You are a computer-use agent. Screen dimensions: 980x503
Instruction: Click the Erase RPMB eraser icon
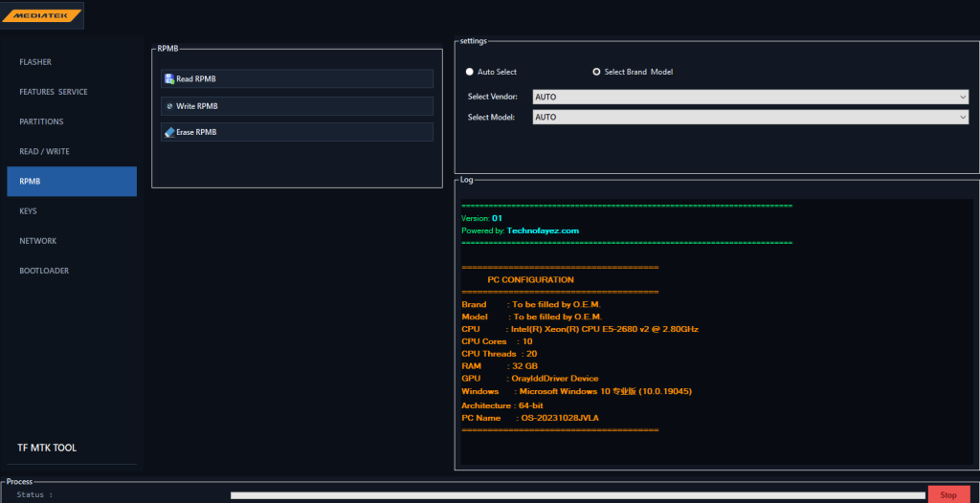168,133
